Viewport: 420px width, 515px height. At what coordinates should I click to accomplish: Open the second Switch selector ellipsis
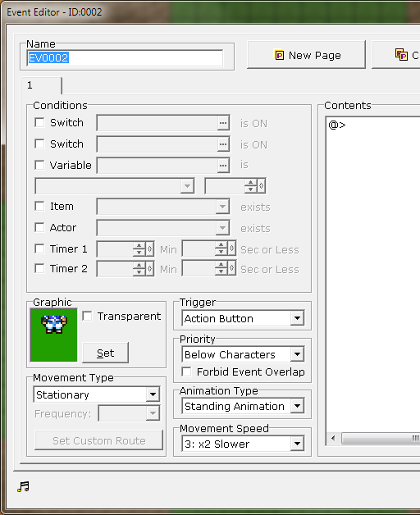[x=223, y=144]
